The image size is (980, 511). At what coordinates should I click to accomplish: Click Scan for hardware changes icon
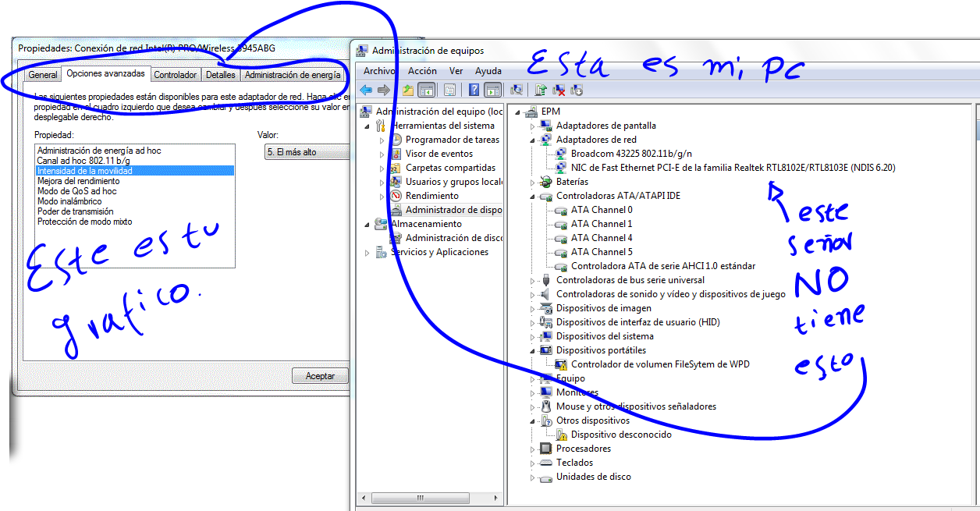click(x=516, y=90)
